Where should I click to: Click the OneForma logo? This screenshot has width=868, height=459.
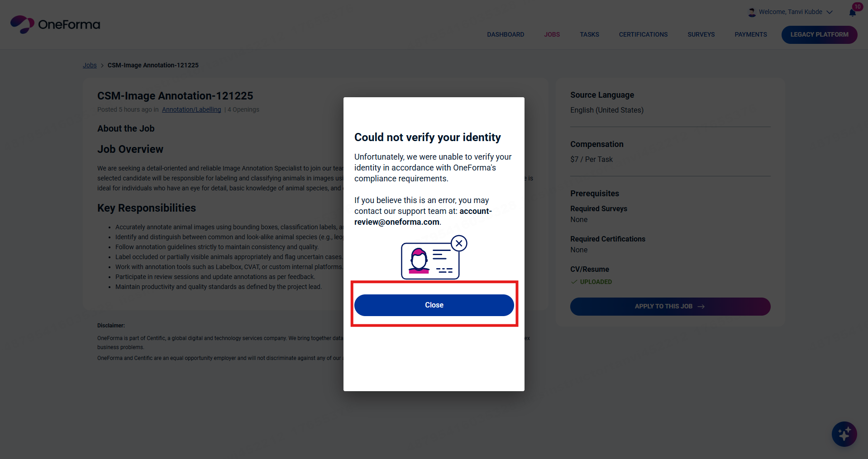click(55, 24)
